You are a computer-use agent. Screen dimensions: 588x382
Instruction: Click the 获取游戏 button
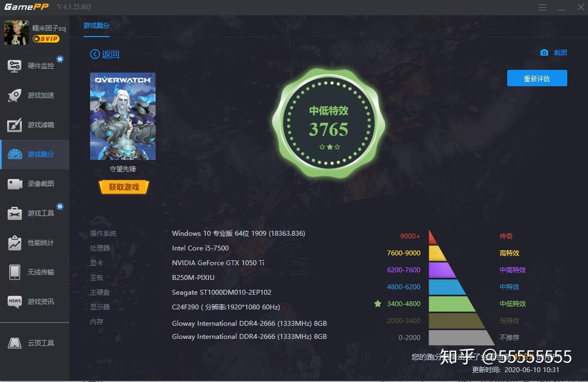pyautogui.click(x=124, y=187)
